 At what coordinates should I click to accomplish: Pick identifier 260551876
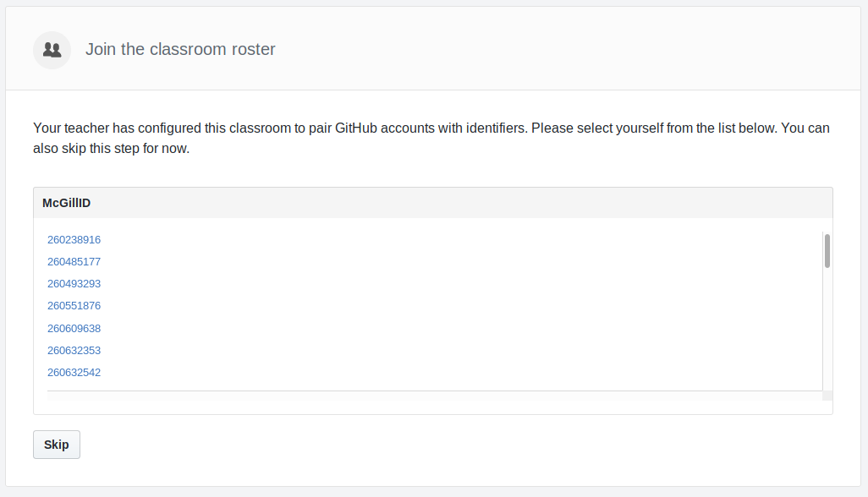point(74,306)
